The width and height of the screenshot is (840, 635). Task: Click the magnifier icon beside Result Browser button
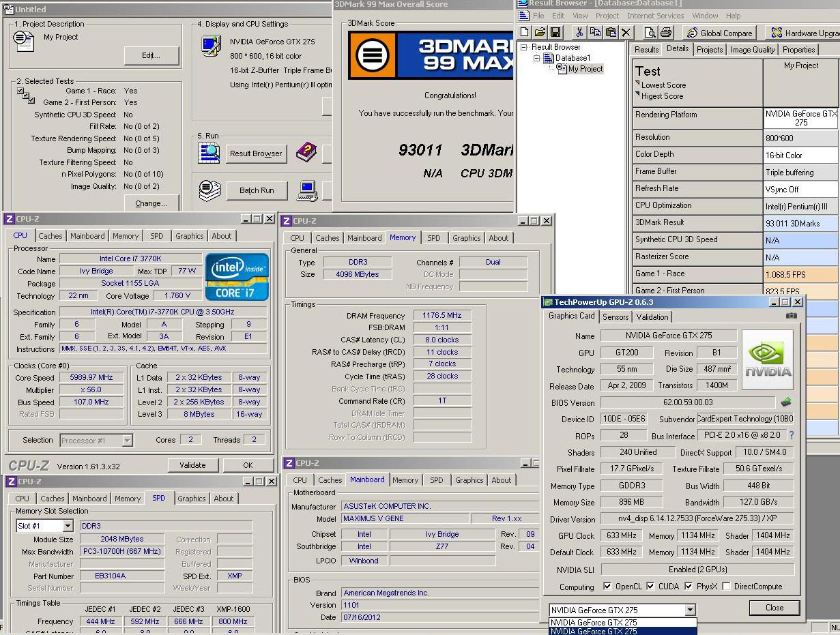coord(209,153)
